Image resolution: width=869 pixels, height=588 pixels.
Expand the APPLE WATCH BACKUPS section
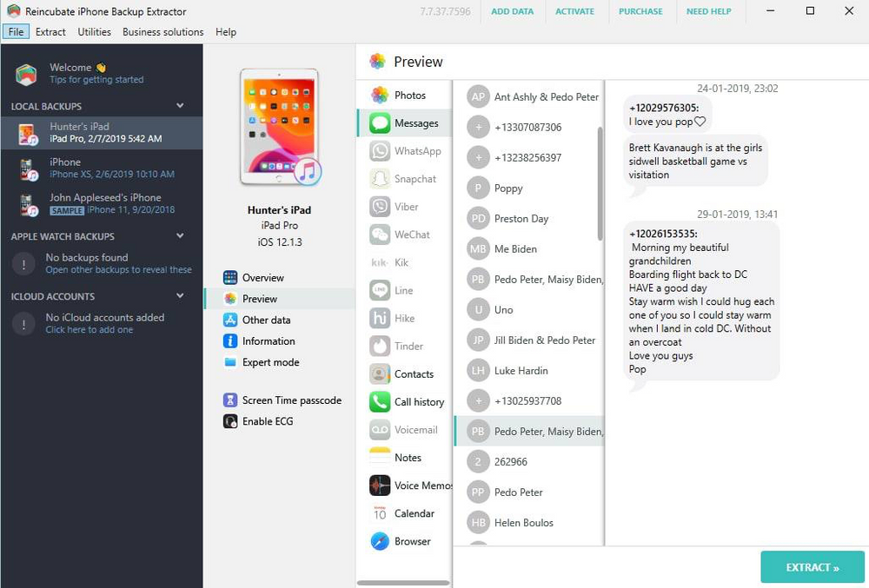coord(182,235)
